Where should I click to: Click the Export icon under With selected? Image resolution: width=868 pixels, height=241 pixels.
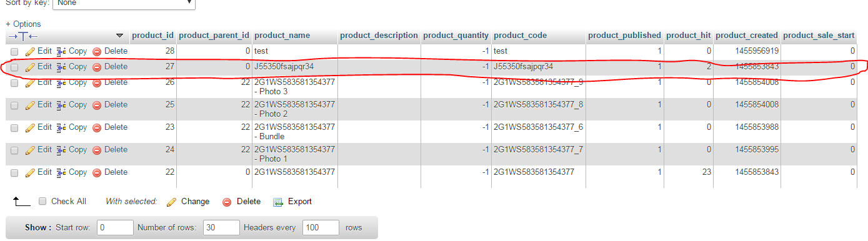(x=279, y=202)
